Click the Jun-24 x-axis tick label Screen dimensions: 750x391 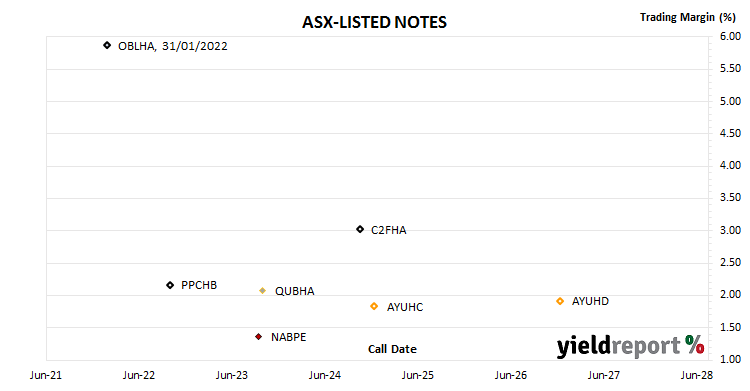(325, 375)
